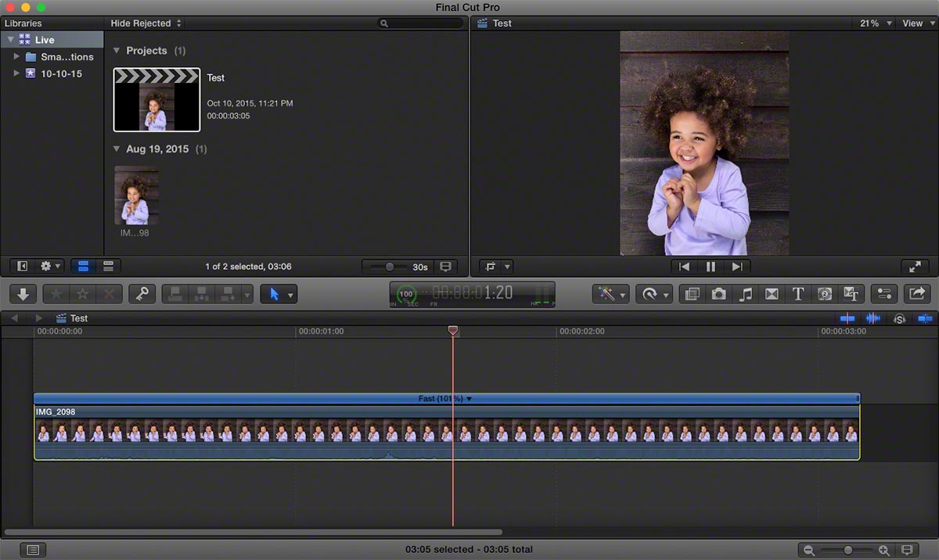Hide the Libraries sidebar
This screenshot has height=560, width=939.
click(22, 267)
